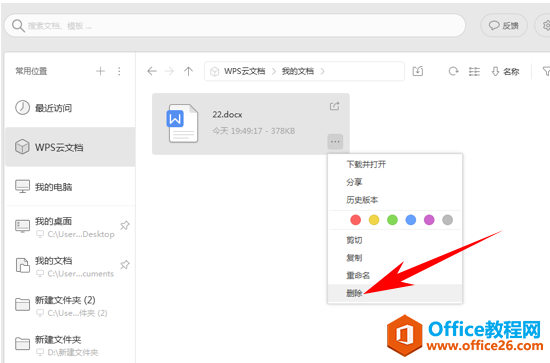Switch the file list view mode
This screenshot has height=363, width=550.
coord(474,71)
